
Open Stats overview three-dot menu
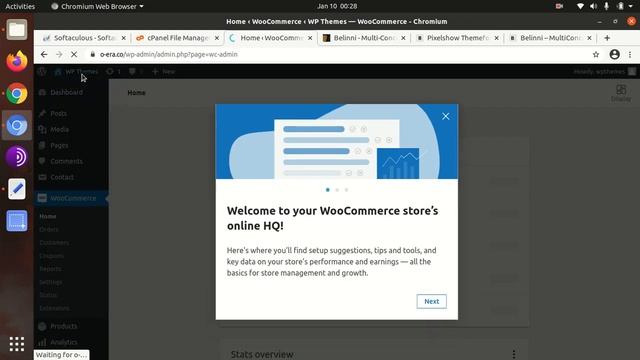click(513, 354)
